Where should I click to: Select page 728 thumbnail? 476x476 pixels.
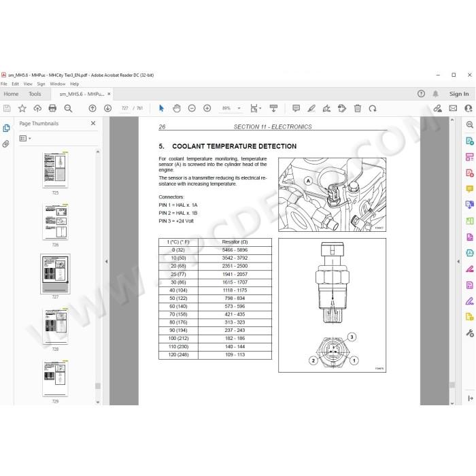pyautogui.click(x=55, y=326)
